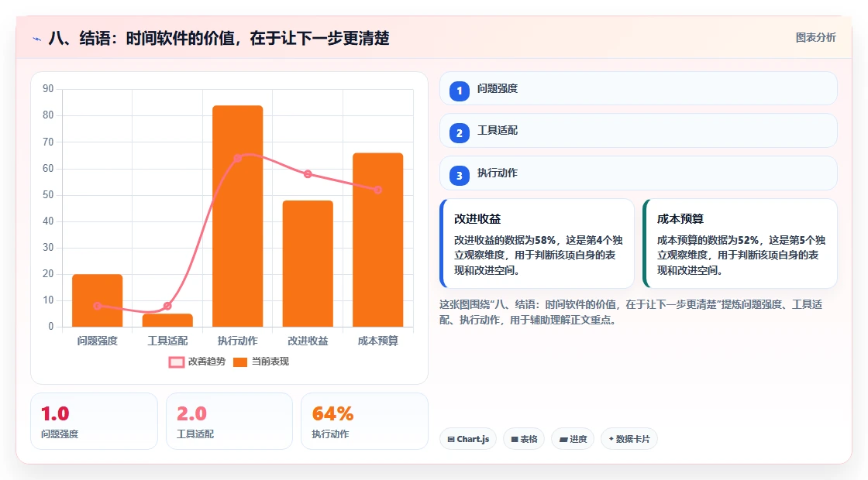
Task: Click the trend line point above 执行动作
Action: (x=237, y=158)
